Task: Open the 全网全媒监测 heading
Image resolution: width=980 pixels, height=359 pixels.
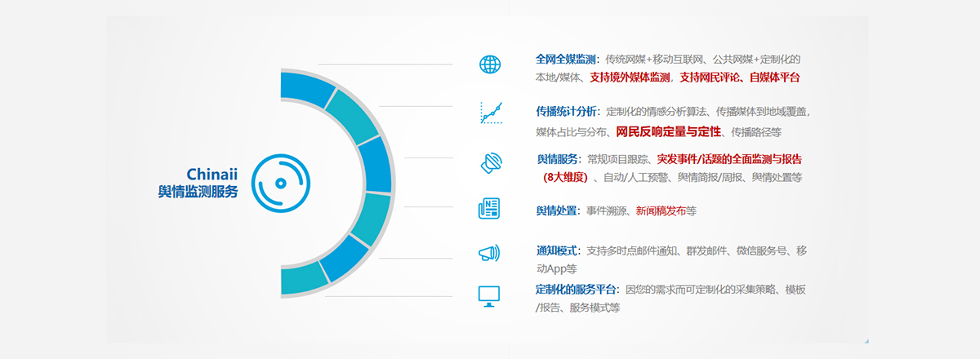Action: click(x=567, y=60)
